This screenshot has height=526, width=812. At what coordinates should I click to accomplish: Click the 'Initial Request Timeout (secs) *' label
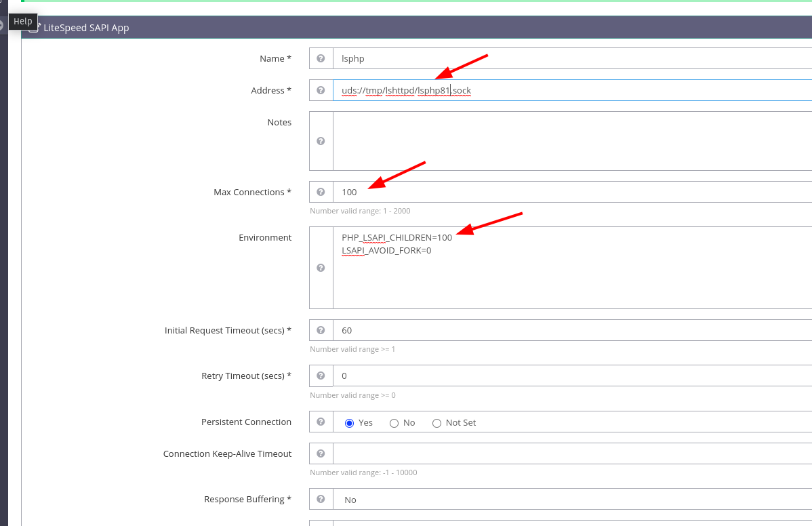[x=228, y=330]
